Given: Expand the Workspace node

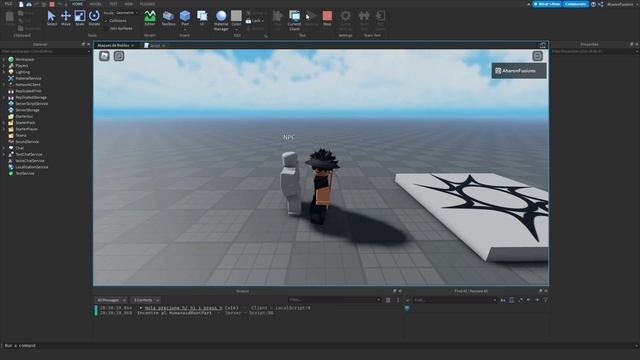Looking at the screenshot, I should [x=4, y=59].
